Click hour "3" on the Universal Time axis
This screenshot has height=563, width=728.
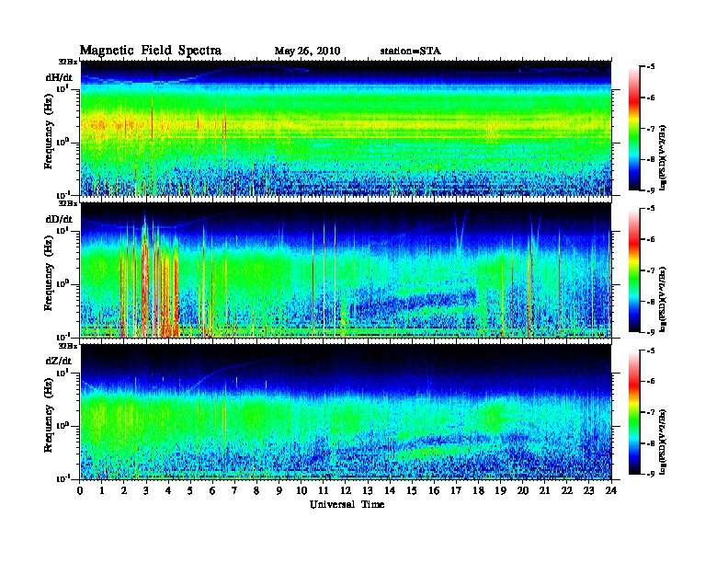tap(146, 490)
